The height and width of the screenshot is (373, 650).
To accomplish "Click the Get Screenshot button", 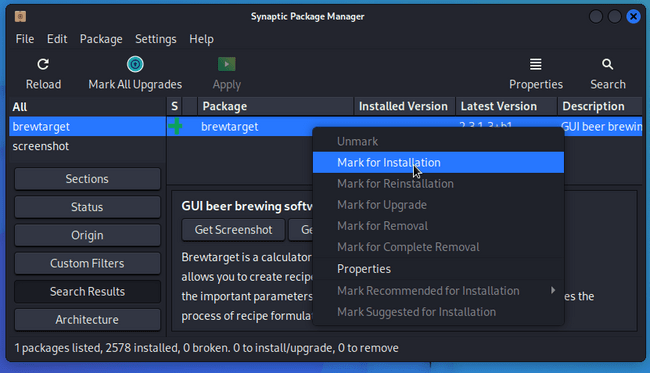I will point(233,230).
